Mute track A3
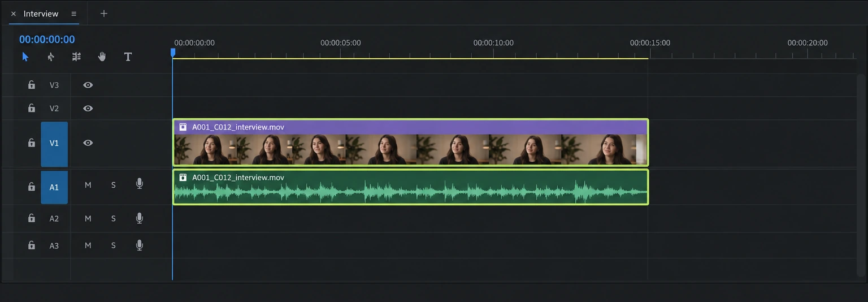The width and height of the screenshot is (868, 302). click(x=88, y=245)
